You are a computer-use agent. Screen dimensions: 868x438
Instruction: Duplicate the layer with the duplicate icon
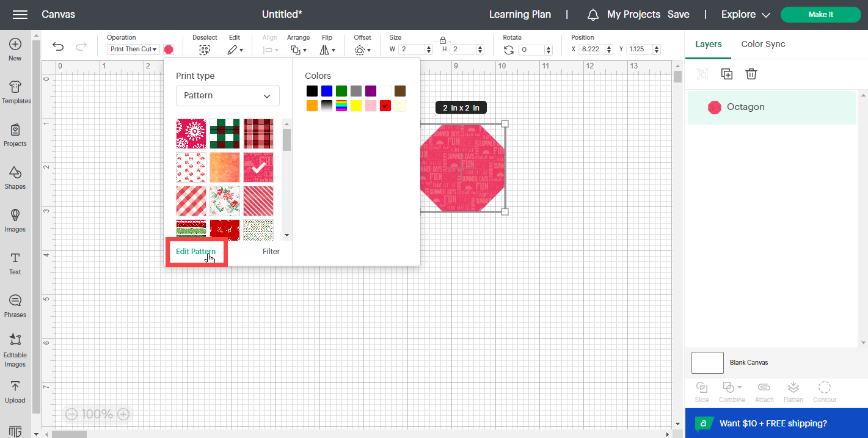tap(726, 73)
